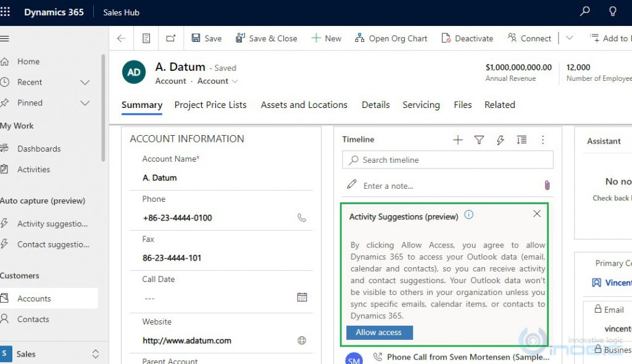Switch to the Project Price Lists tab

pyautogui.click(x=210, y=105)
